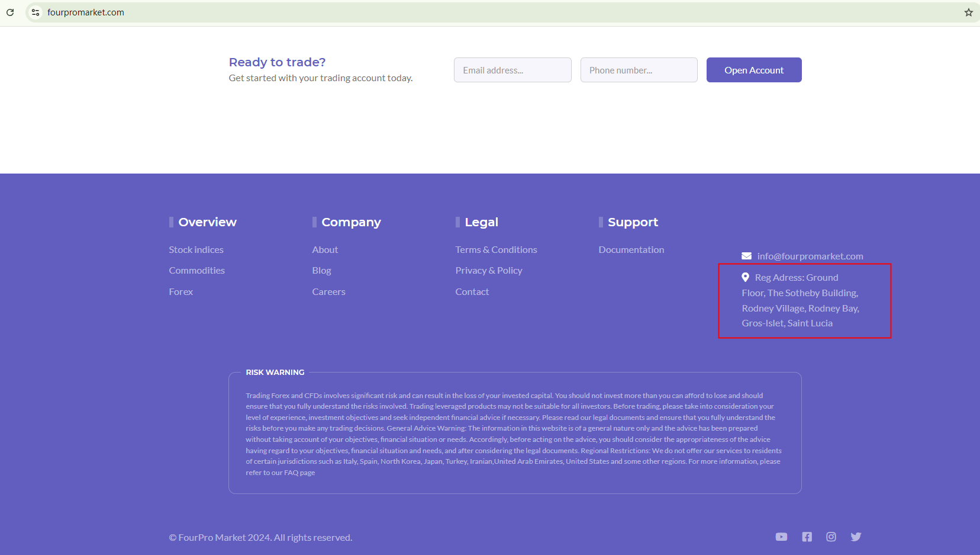Open Terms & Conditions
The height and width of the screenshot is (555, 980).
(496, 250)
